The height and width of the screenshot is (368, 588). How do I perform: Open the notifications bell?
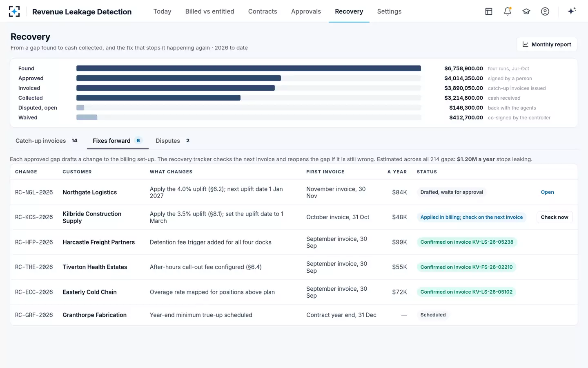[508, 11]
